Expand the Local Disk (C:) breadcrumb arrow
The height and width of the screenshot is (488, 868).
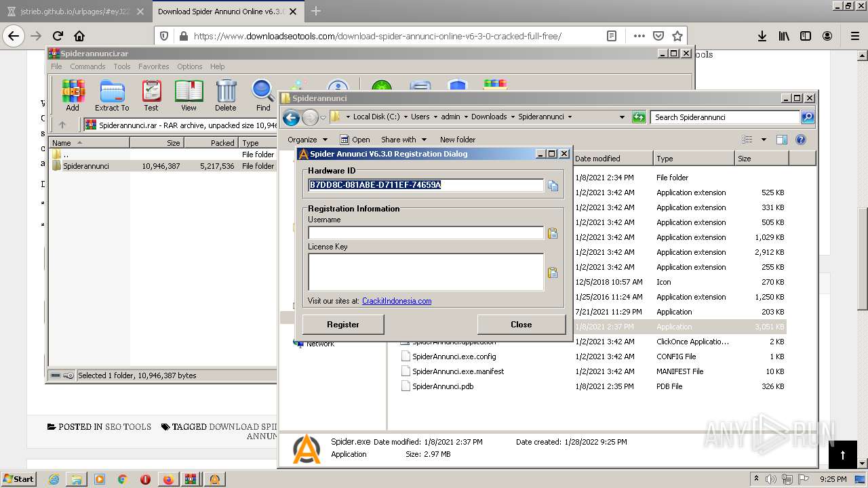pyautogui.click(x=405, y=117)
